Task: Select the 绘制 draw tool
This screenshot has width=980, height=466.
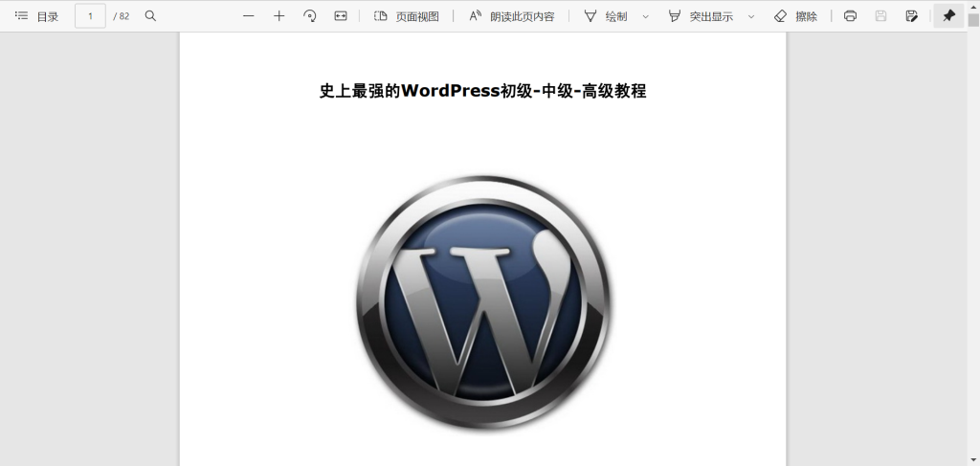Action: 606,16
